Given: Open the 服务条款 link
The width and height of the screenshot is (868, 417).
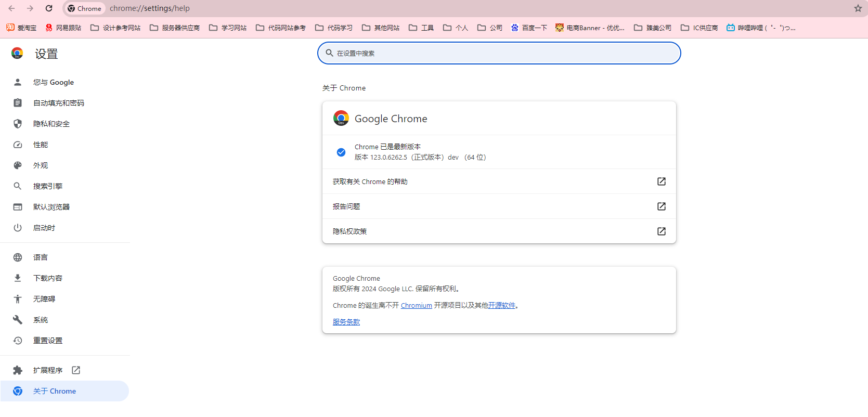Looking at the screenshot, I should pos(346,322).
